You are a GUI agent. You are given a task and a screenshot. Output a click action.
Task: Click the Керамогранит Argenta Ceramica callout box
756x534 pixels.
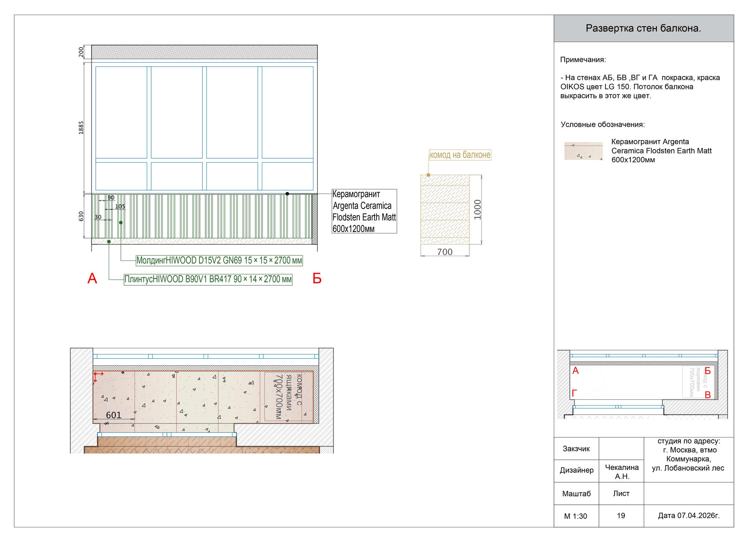point(364,211)
